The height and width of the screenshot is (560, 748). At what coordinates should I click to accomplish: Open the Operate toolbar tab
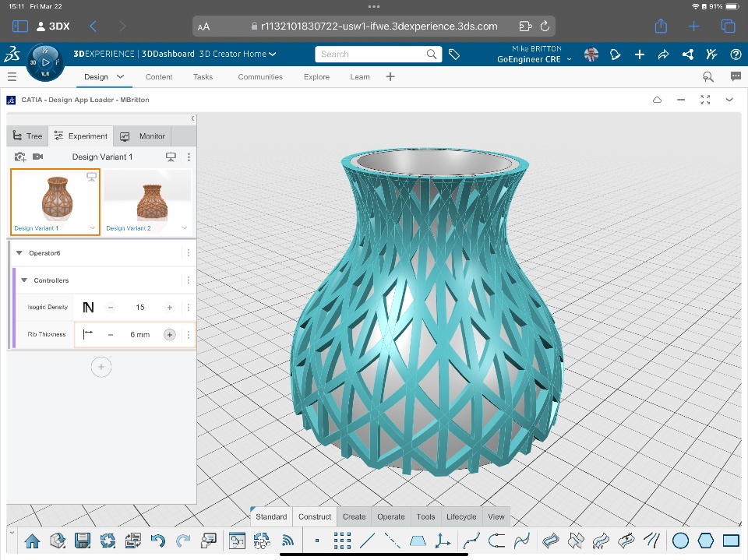pos(391,516)
